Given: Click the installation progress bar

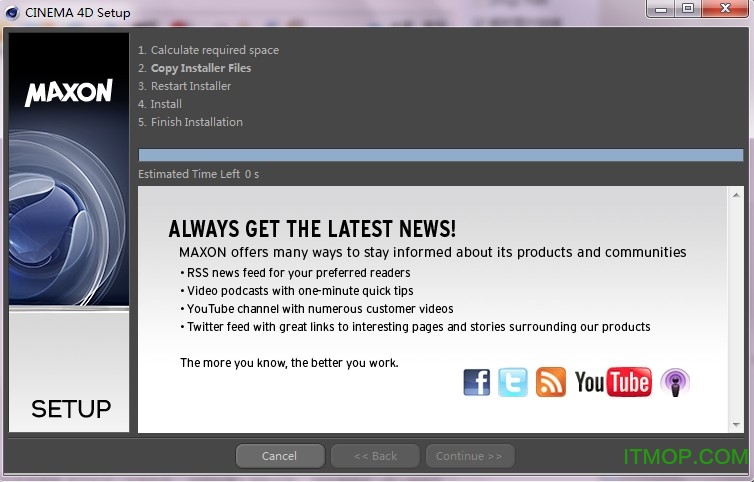Looking at the screenshot, I should 440,155.
